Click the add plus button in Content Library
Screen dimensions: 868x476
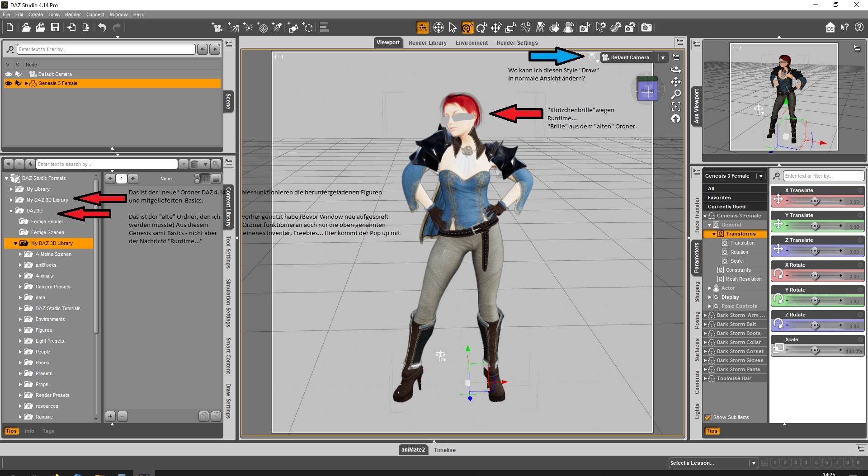pyautogui.click(x=110, y=416)
